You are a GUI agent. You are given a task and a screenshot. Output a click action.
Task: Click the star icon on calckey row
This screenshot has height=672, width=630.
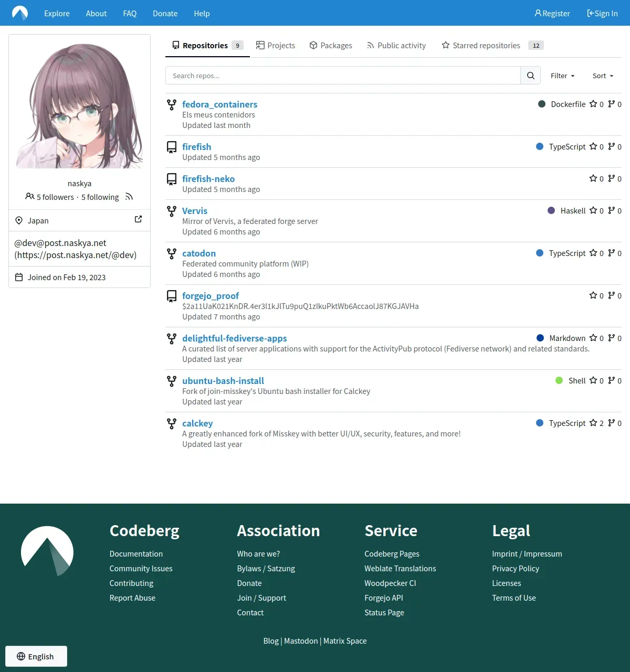(x=593, y=423)
